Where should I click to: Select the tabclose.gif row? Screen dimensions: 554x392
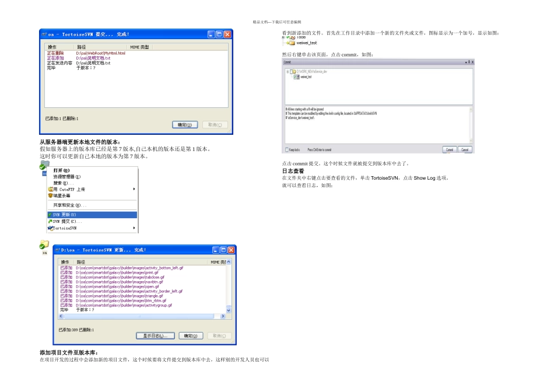[112, 277]
